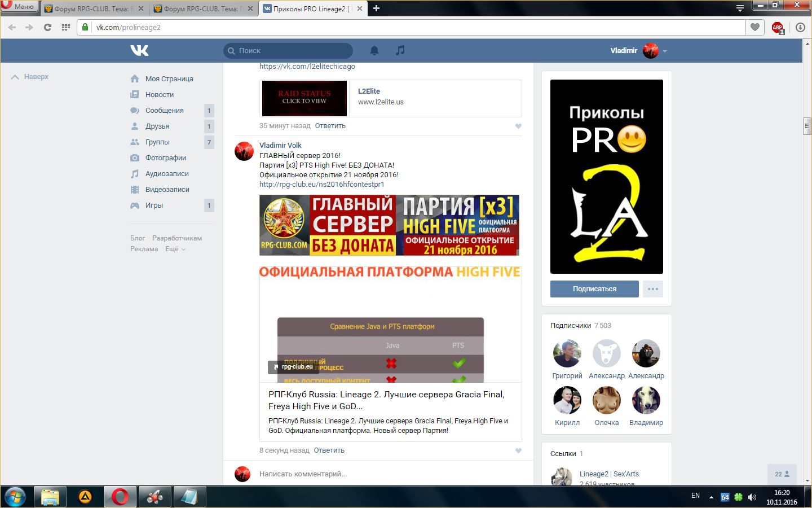The height and width of the screenshot is (508, 812).
Task: Click the Разработчикам footer link
Action: 177,238
